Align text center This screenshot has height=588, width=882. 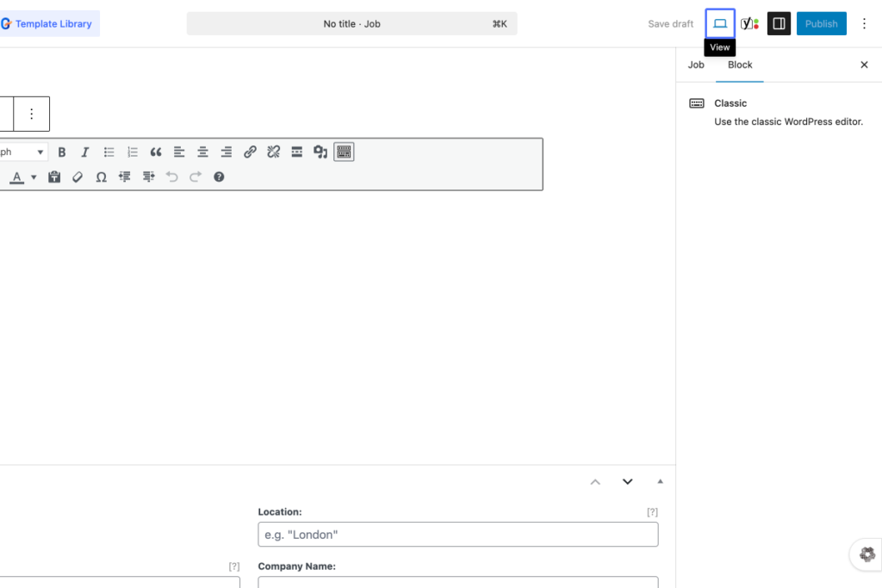click(202, 152)
